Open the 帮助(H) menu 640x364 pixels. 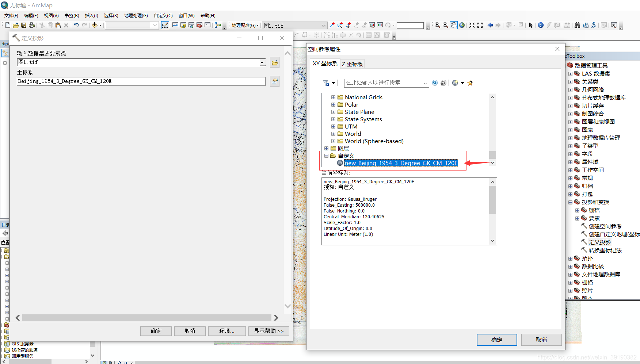208,15
